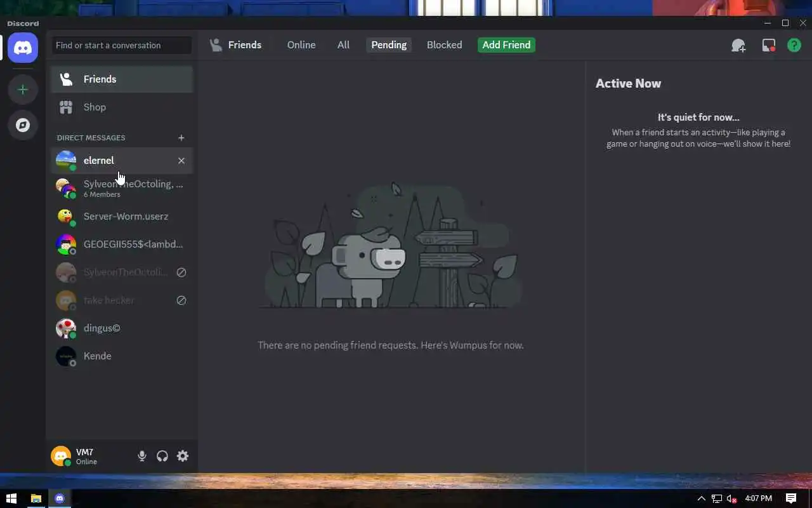Click Friends header title icon
This screenshot has width=812, height=508.
[x=216, y=45]
